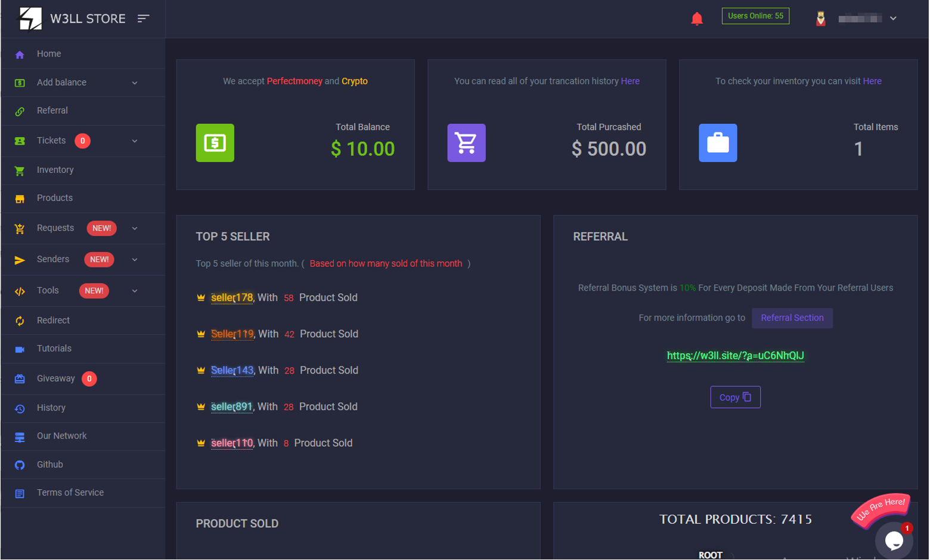Click the notification bell icon
The height and width of the screenshot is (560, 930).
[x=696, y=18]
